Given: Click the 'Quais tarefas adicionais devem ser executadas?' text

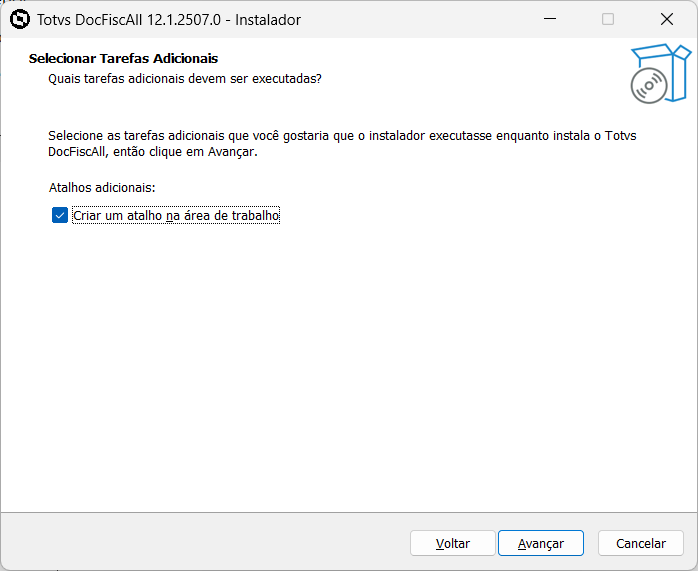Looking at the screenshot, I should [185, 79].
